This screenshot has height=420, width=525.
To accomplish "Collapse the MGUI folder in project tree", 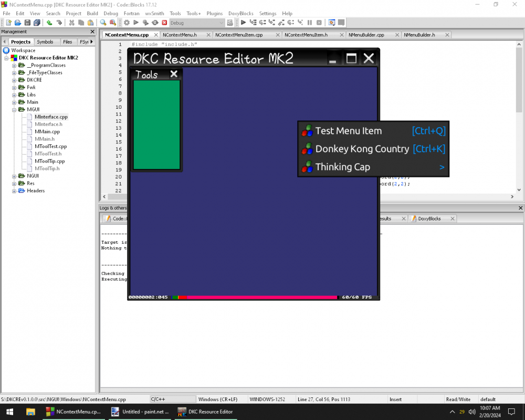I will 15,110.
